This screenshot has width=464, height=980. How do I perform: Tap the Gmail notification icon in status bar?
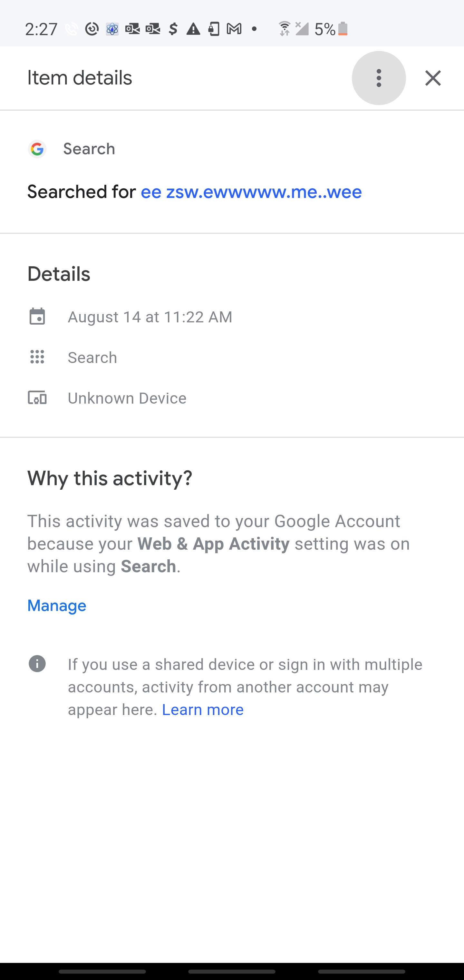pyautogui.click(x=234, y=29)
